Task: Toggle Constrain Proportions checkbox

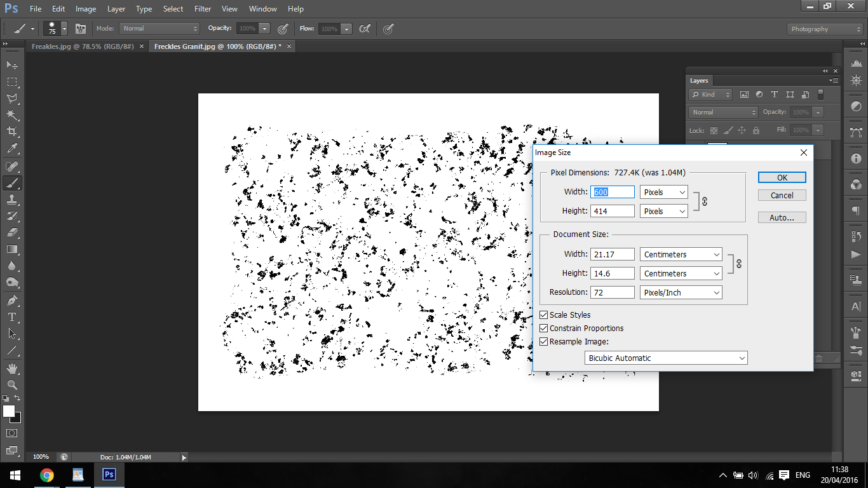Action: [544, 329]
